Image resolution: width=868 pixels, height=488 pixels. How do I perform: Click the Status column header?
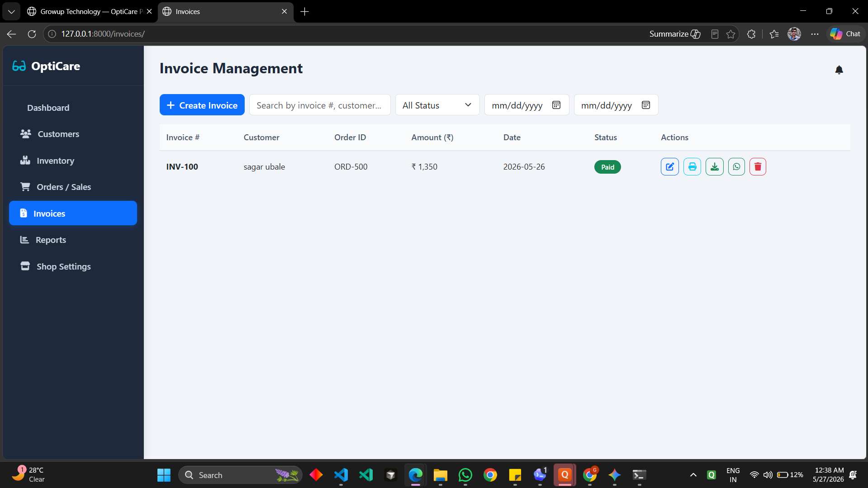605,137
